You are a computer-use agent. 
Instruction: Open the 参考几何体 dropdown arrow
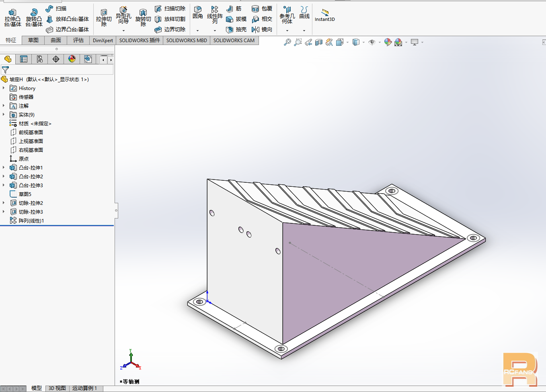coord(287,31)
